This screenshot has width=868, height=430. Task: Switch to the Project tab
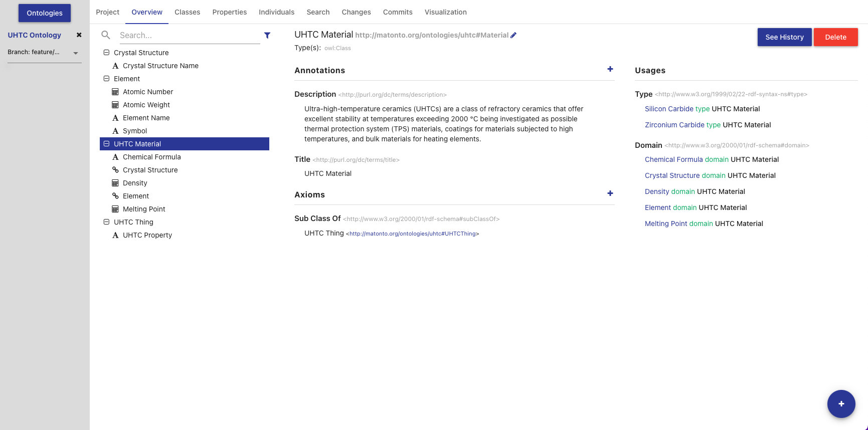point(108,12)
